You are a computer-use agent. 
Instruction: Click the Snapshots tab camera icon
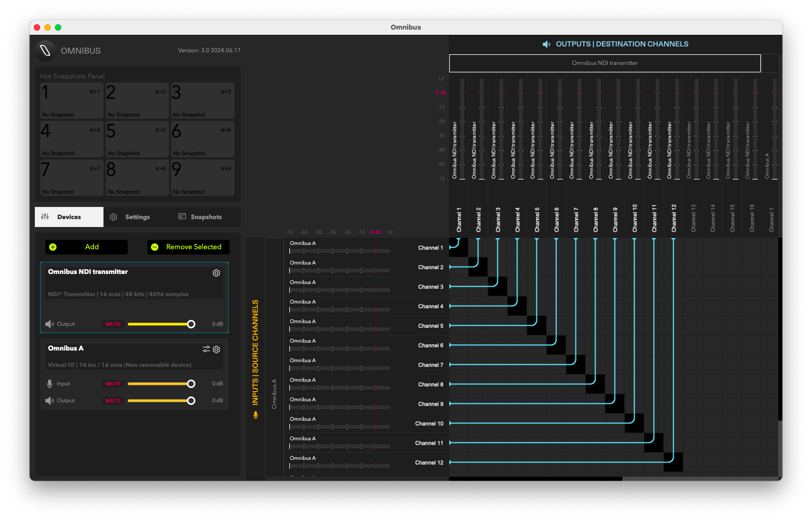[182, 216]
